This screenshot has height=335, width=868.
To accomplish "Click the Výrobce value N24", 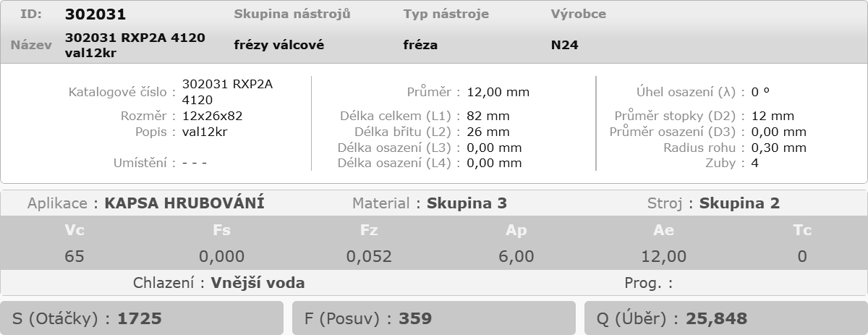I will [565, 45].
